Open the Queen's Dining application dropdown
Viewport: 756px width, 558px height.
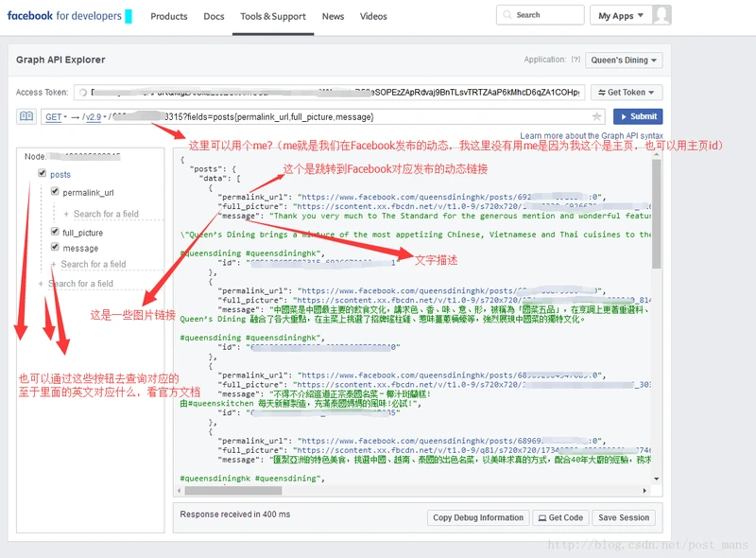[624, 61]
